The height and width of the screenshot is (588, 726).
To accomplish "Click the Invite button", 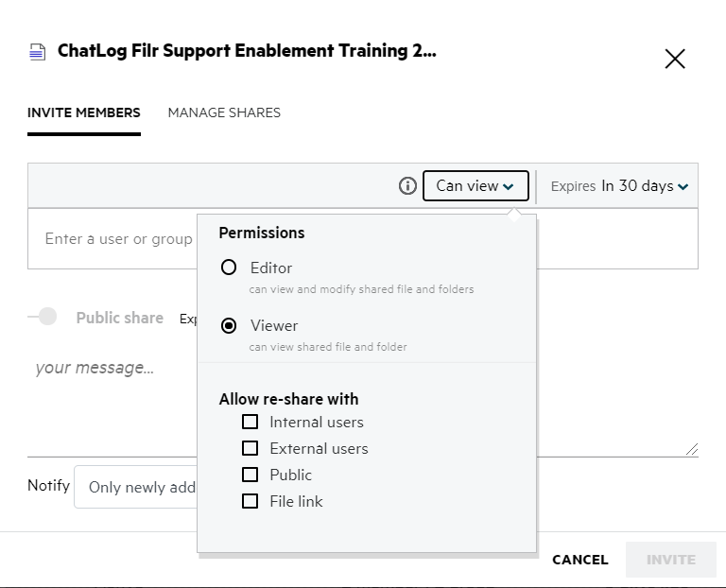I will [670, 560].
